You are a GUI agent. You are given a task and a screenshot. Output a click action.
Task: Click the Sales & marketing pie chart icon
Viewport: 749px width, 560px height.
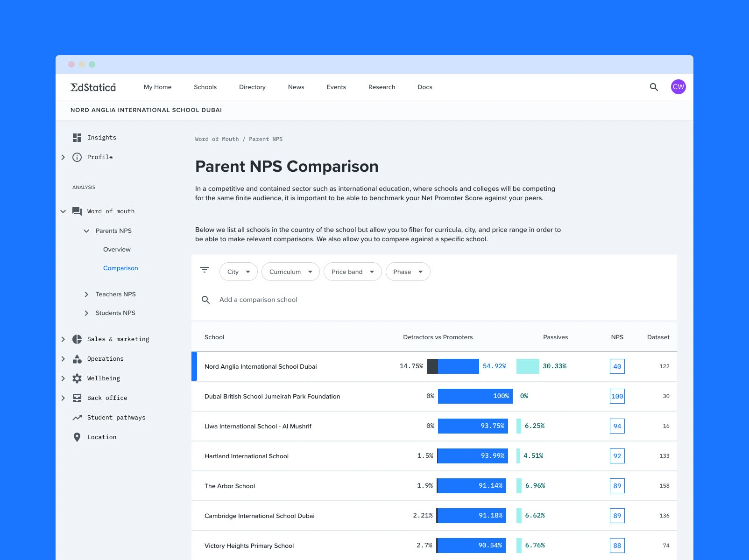click(77, 339)
